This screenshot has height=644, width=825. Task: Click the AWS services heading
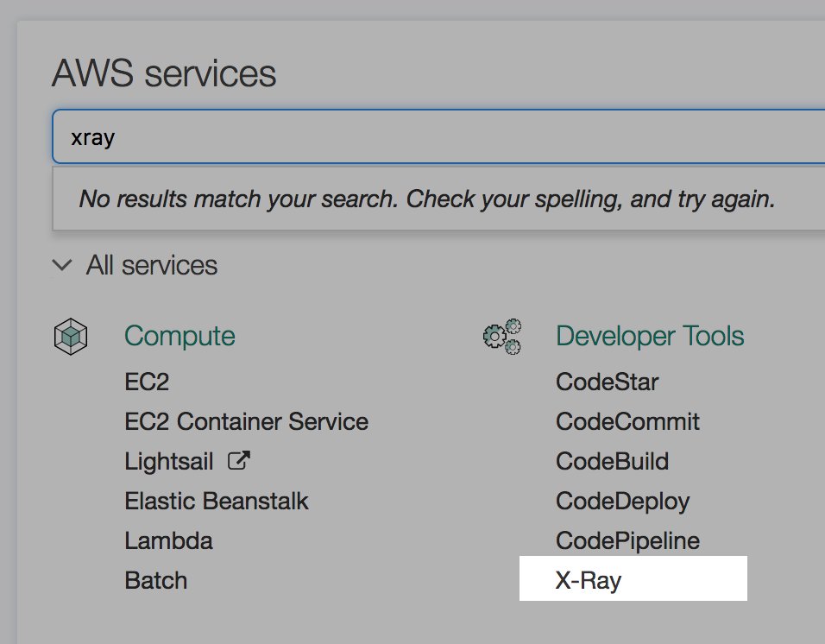(x=164, y=73)
